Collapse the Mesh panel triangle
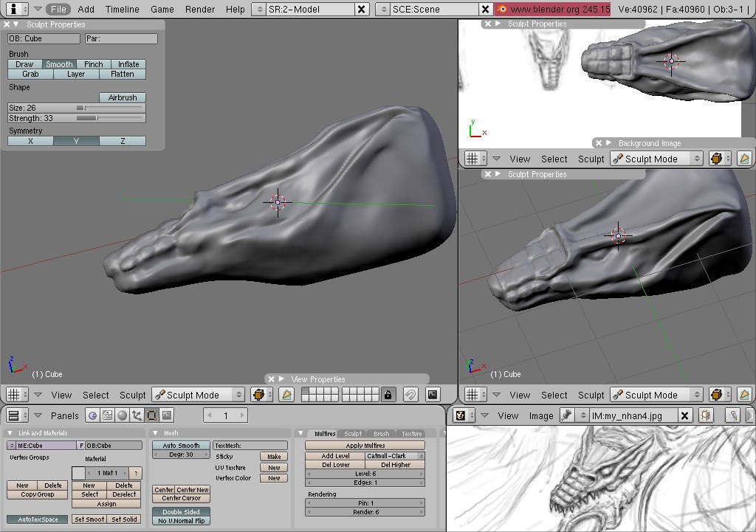The image size is (756, 532). click(155, 432)
